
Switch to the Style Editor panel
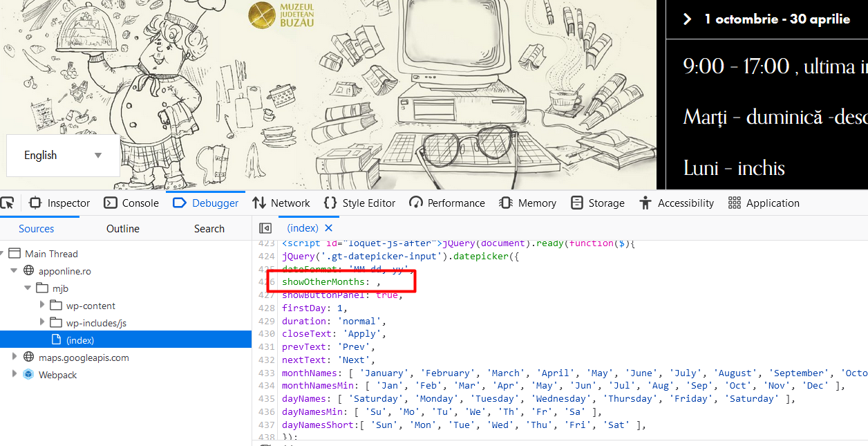360,203
